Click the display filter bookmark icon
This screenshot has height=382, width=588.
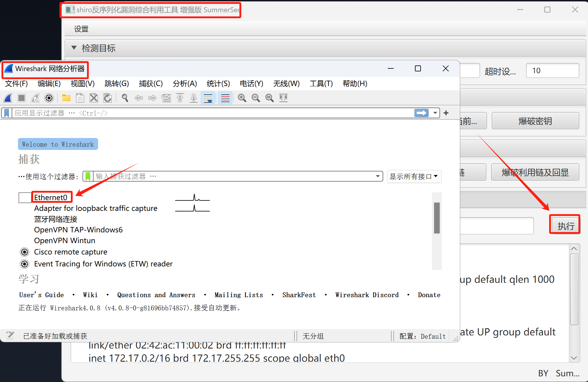coord(7,113)
